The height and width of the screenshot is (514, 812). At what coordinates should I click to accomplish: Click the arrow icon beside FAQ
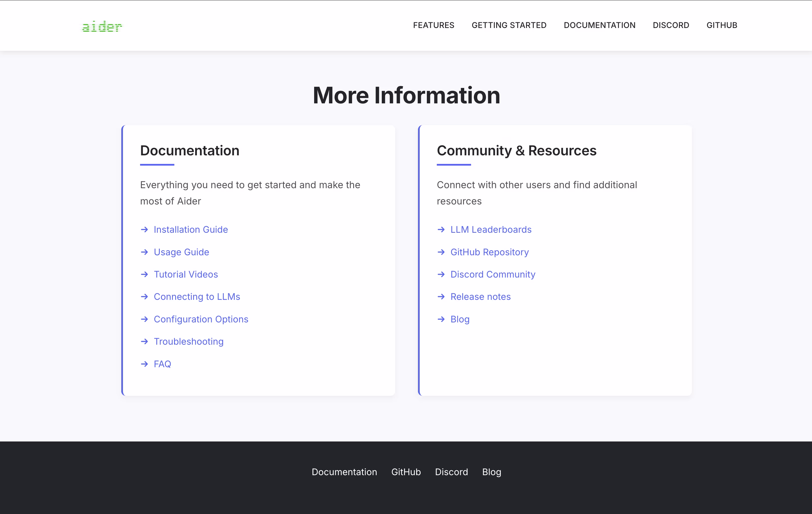(x=144, y=364)
